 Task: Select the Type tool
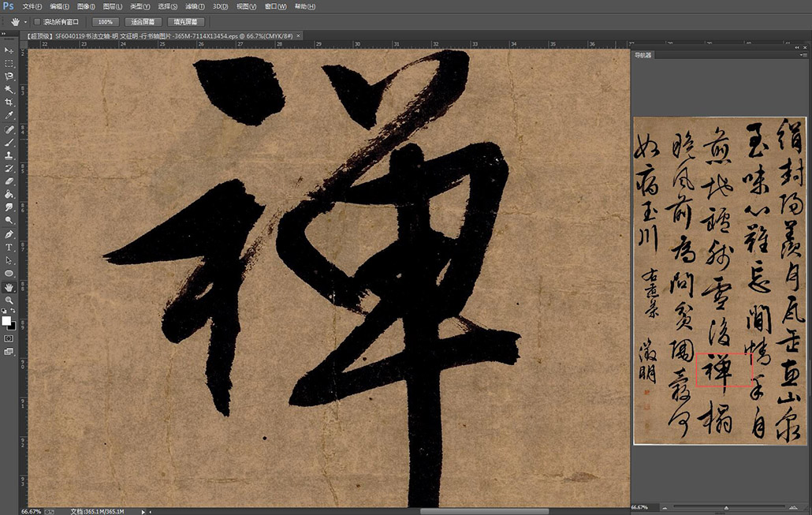point(9,248)
